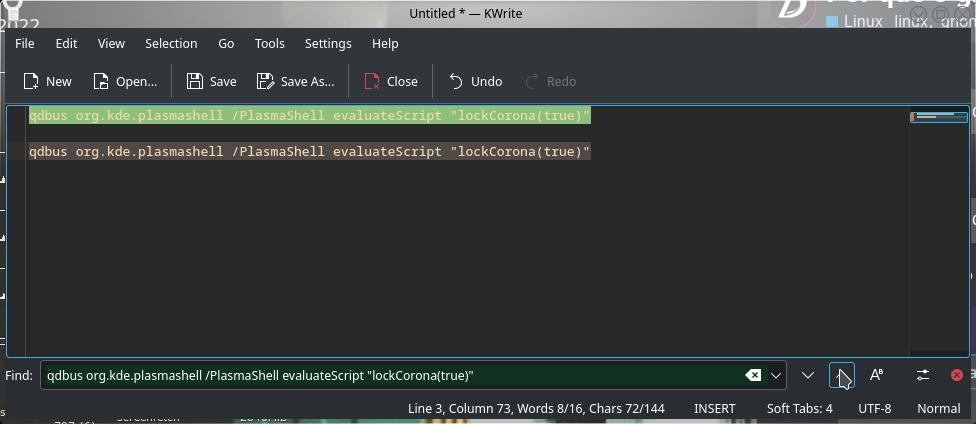Image resolution: width=976 pixels, height=424 pixels.
Task: Open the Help menu
Action: point(385,44)
